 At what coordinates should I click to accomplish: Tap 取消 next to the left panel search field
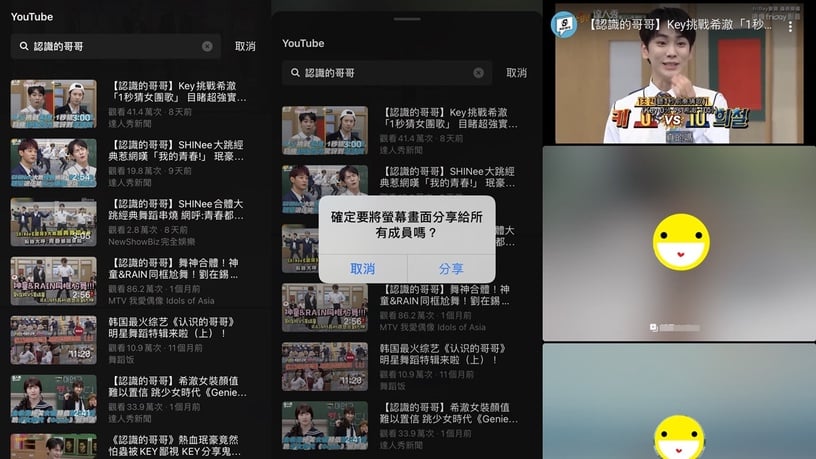245,46
